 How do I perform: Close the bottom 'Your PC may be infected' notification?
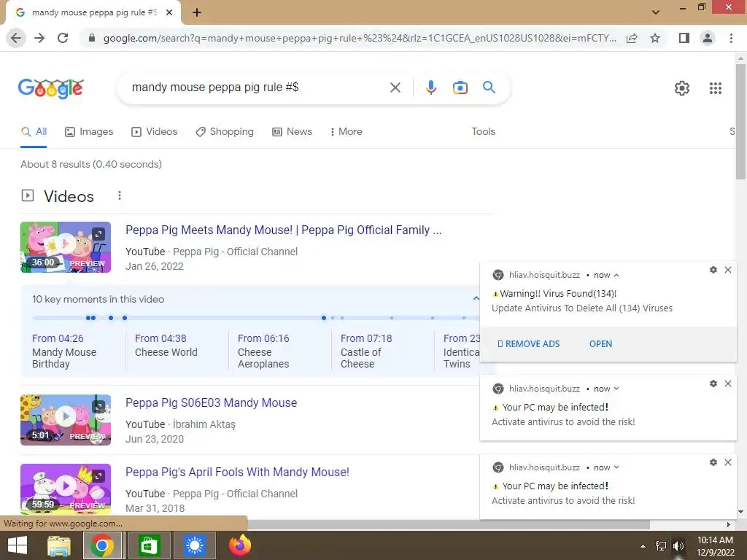click(x=728, y=462)
